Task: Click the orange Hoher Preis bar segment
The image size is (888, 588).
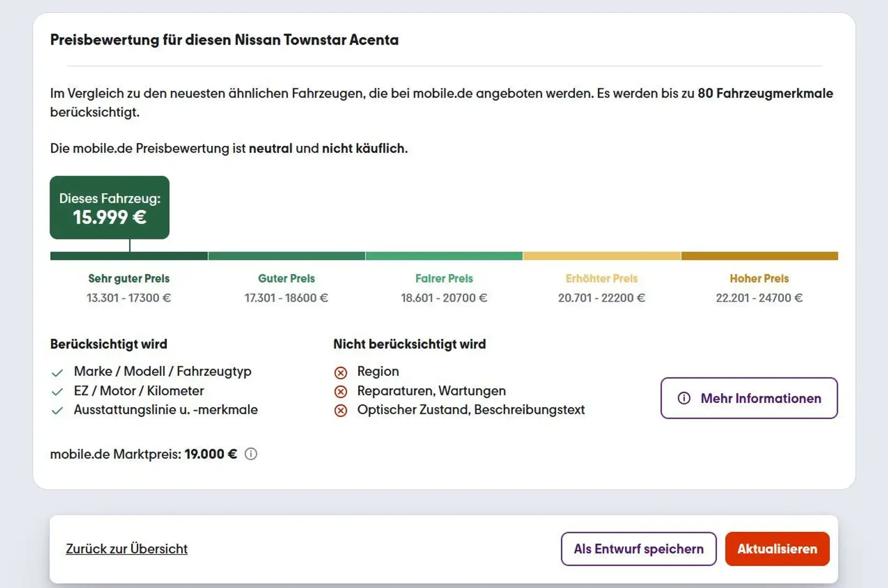Action: click(x=759, y=256)
